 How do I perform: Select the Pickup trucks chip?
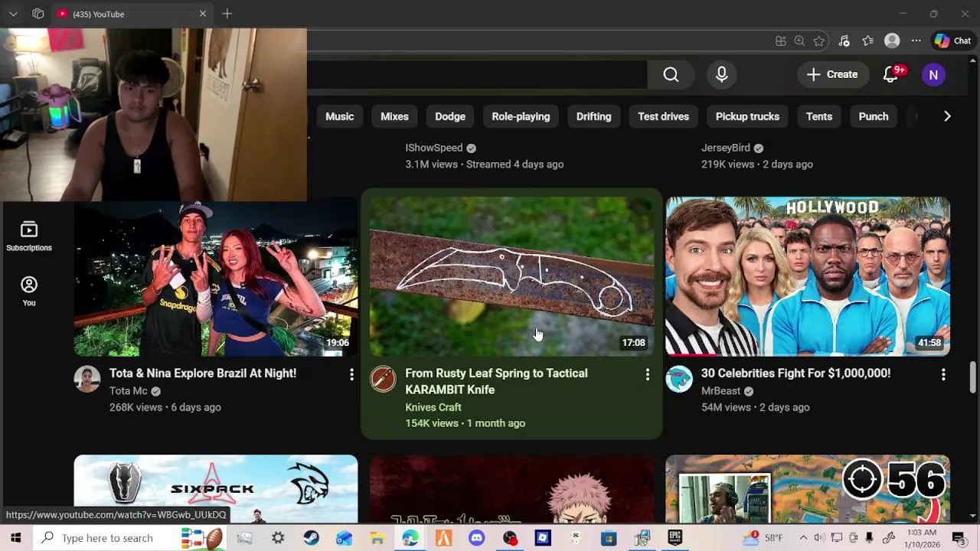pyautogui.click(x=747, y=116)
